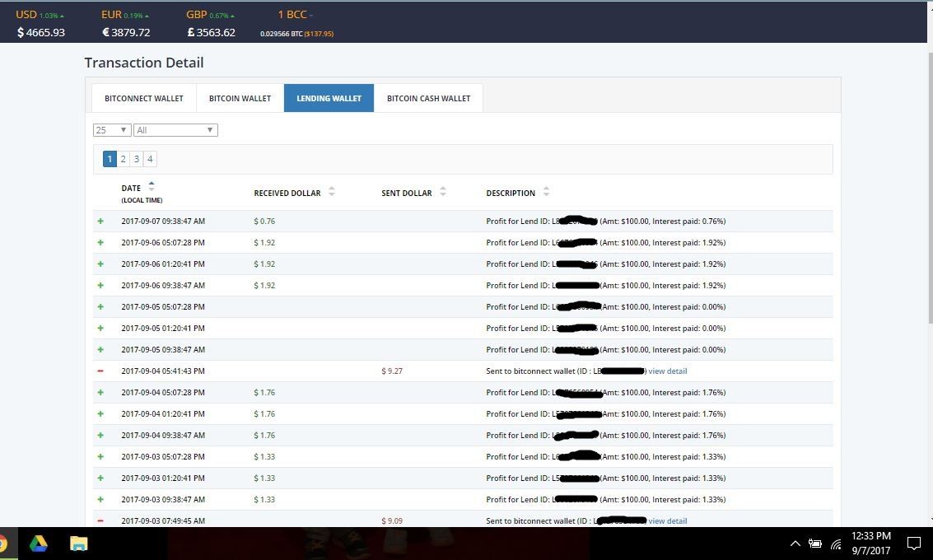Click the Sent Dollar column header

tap(407, 193)
